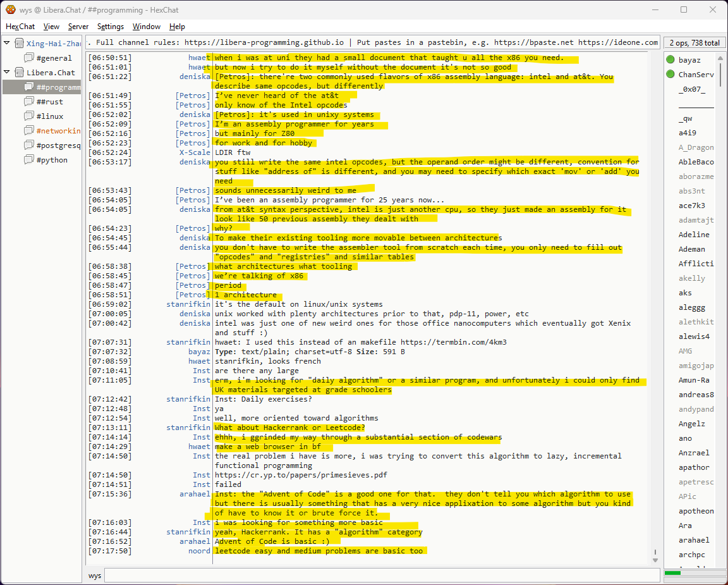
Task: Click green op dot beside ChanServ
Action: point(670,75)
